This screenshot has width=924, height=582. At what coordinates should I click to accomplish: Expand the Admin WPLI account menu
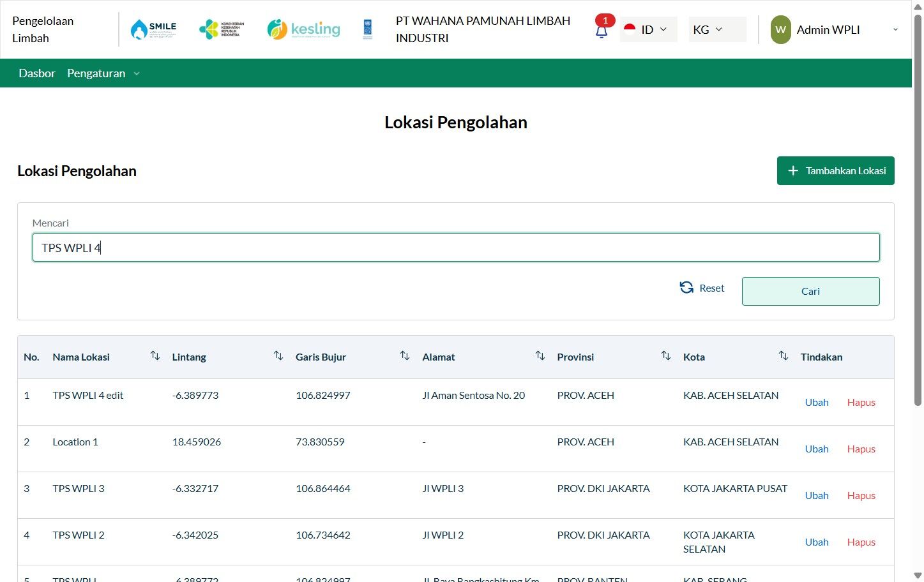(835, 29)
